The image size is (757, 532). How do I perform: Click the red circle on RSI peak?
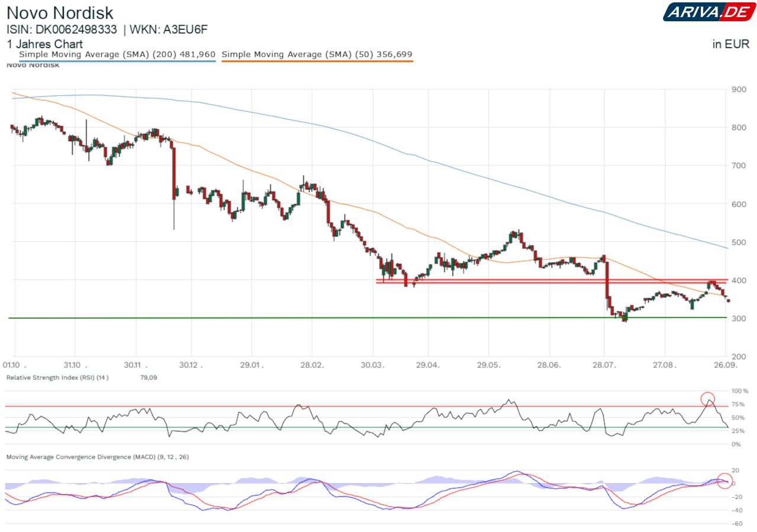tap(708, 399)
